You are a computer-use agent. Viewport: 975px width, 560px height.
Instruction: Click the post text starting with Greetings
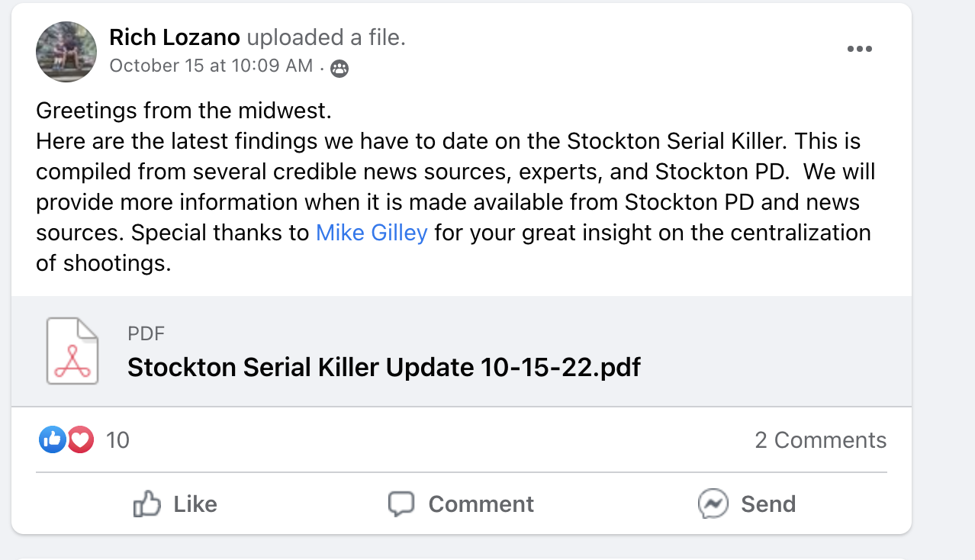[x=183, y=111]
